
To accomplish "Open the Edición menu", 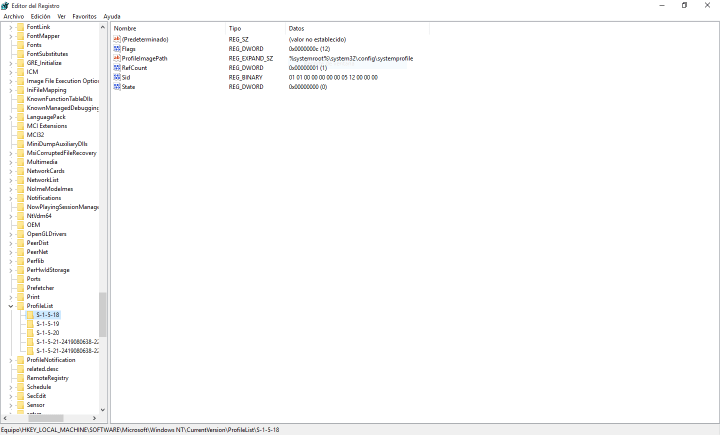I will pyautogui.click(x=40, y=16).
